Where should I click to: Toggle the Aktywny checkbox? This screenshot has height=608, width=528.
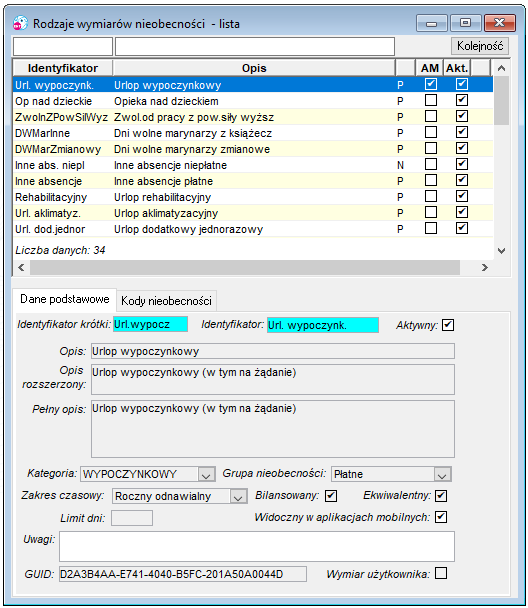pyautogui.click(x=448, y=325)
